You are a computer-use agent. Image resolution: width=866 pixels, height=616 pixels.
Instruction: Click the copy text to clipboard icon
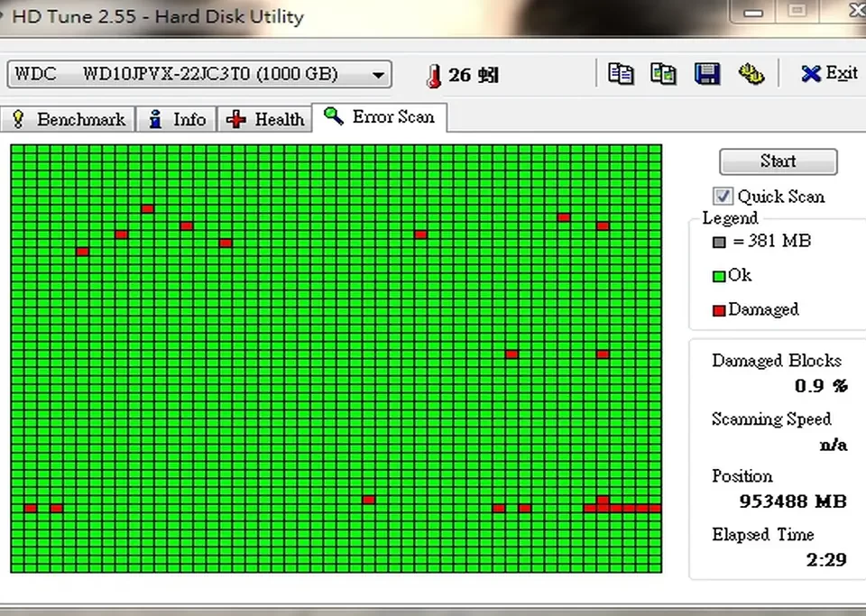coord(621,74)
